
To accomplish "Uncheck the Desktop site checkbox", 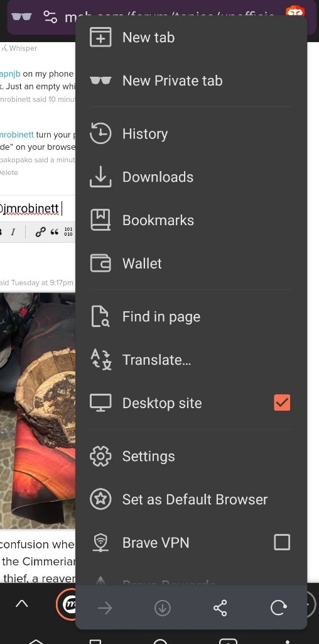I will tap(282, 403).
